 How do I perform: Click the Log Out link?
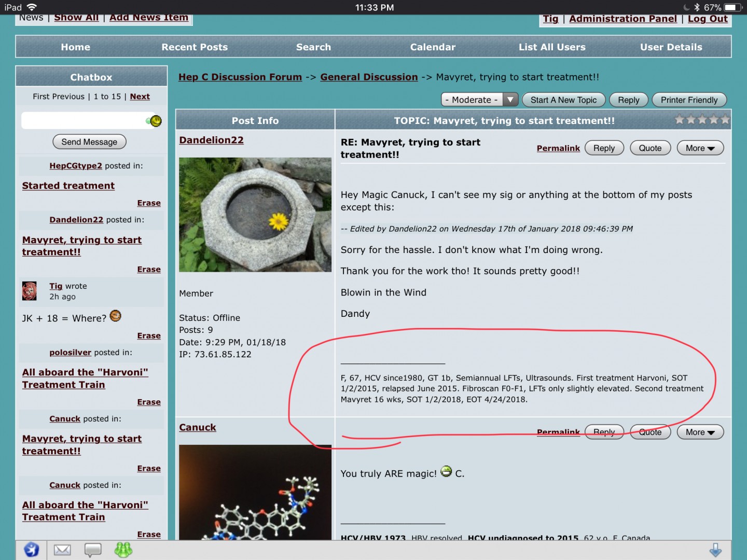(708, 19)
